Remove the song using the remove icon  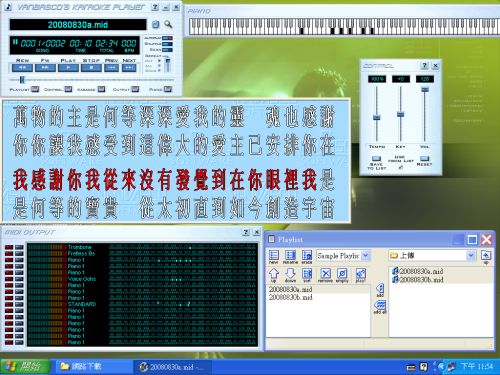[325, 274]
